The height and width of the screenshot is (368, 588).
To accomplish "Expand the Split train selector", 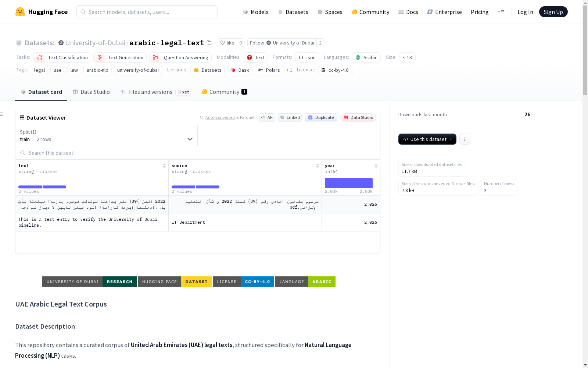I will (x=106, y=135).
